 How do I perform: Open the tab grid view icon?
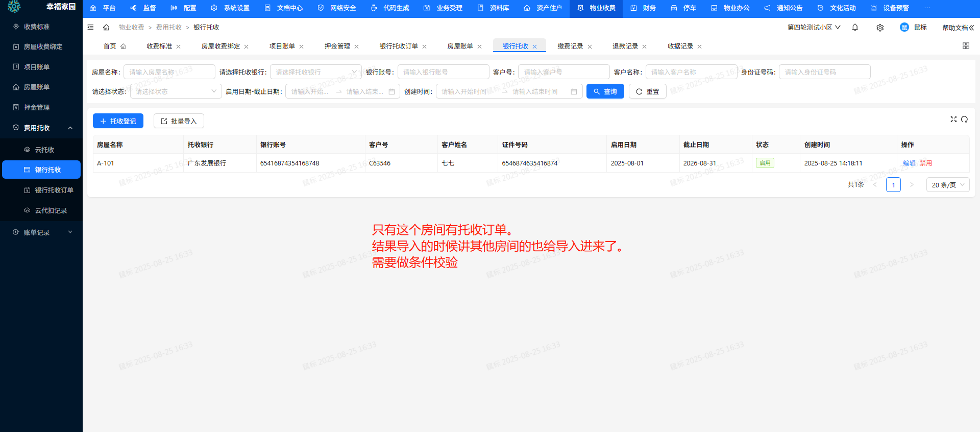(966, 46)
